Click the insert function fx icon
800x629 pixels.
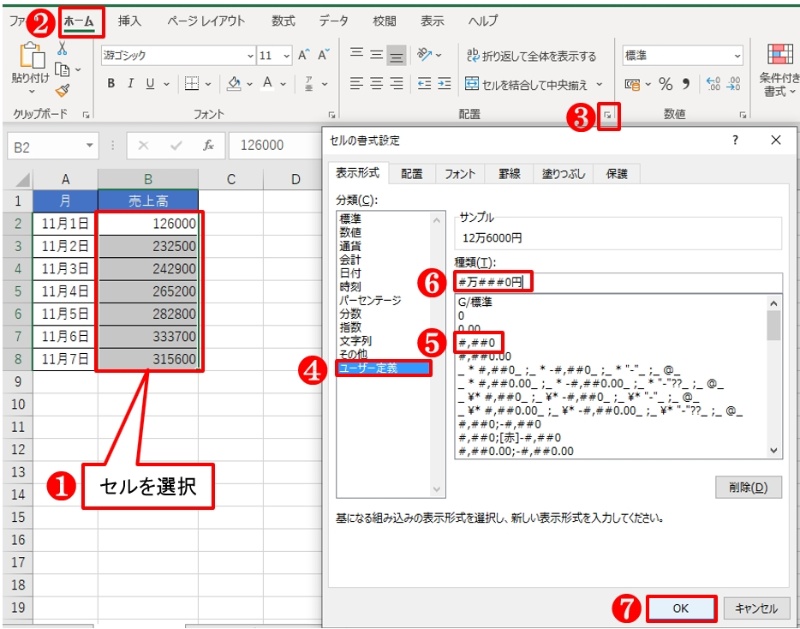208,145
